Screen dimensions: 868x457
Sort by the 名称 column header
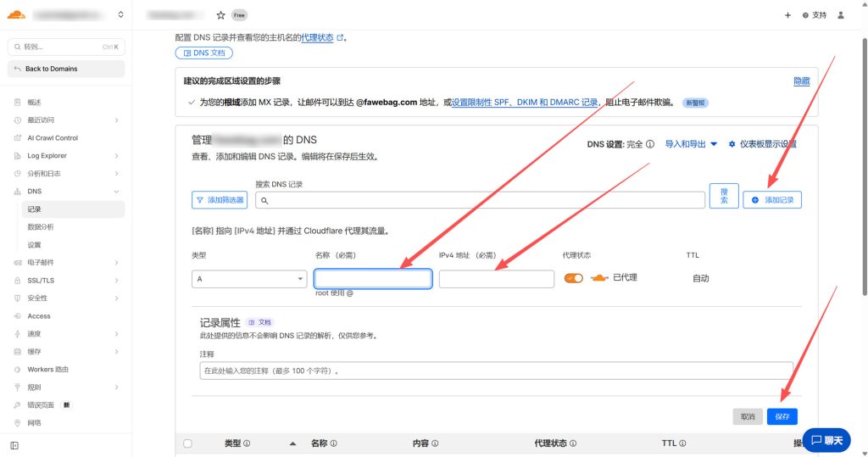(x=319, y=443)
